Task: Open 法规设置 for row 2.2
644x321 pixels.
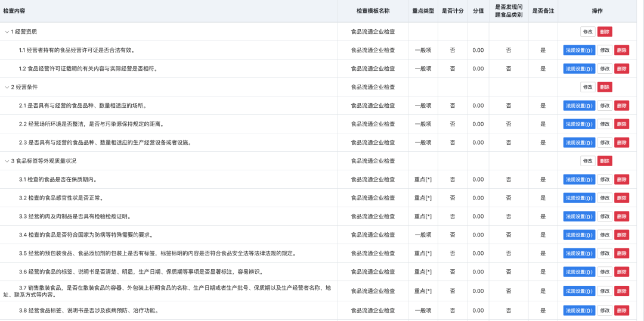Action: coord(579,124)
